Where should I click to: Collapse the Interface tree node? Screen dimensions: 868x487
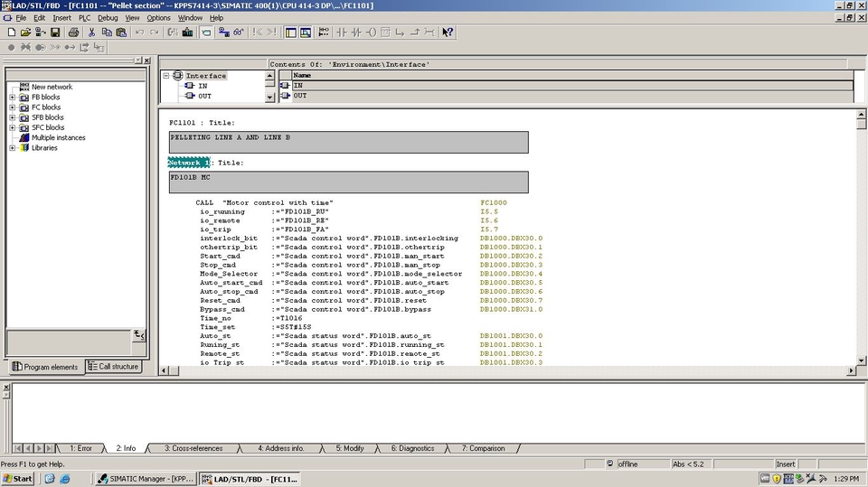pyautogui.click(x=166, y=76)
